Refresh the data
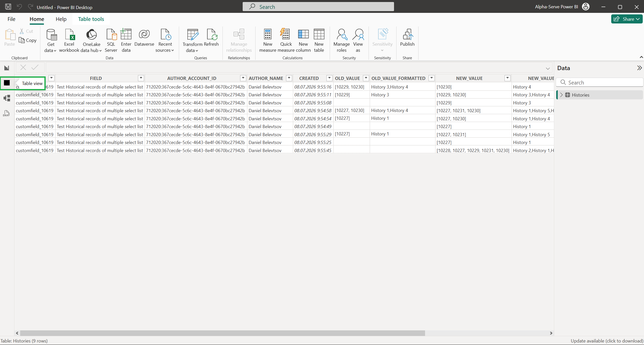The height and width of the screenshot is (345, 644). [211, 38]
